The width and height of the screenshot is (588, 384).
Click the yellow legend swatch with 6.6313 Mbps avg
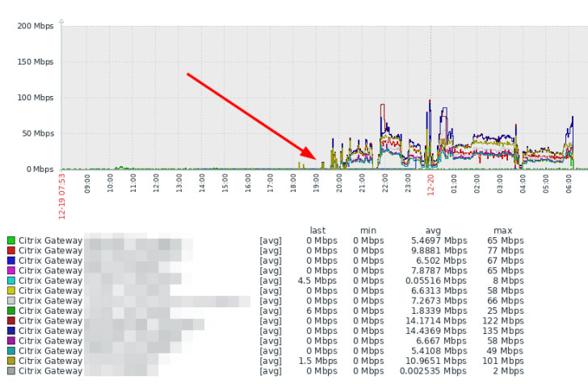(10, 290)
